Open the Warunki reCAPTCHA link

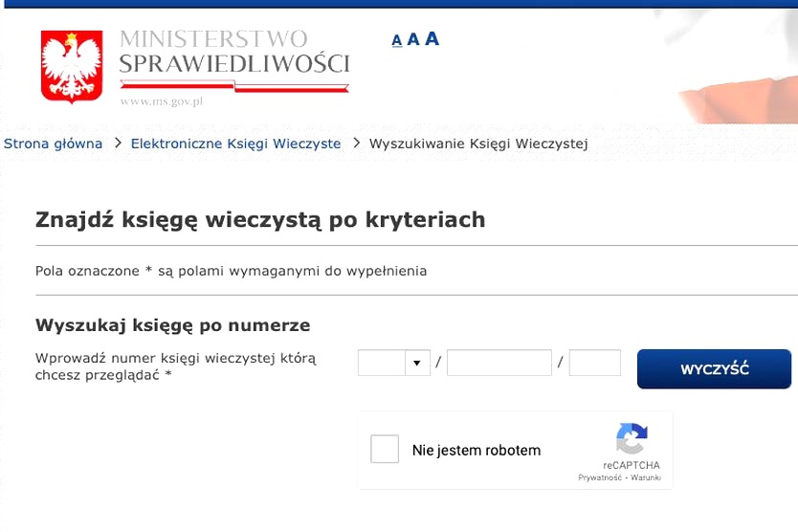tap(645, 477)
